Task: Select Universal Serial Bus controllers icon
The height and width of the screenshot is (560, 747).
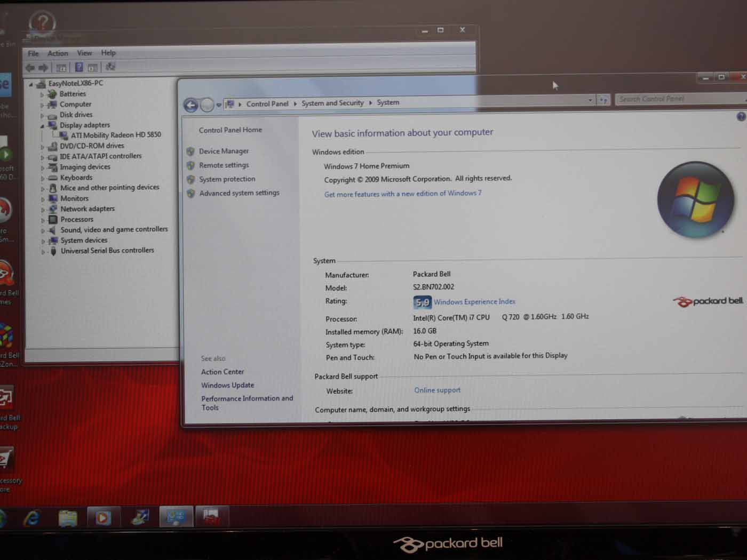Action: tap(53, 251)
